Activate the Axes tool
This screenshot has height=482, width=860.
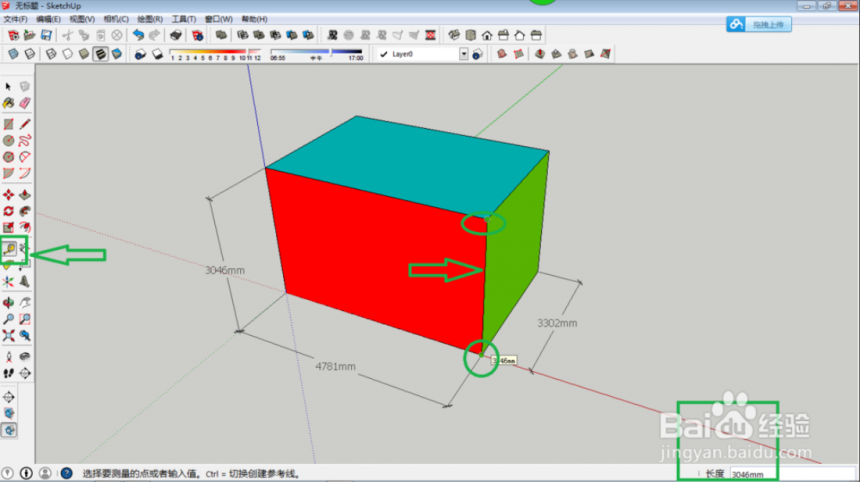tap(8, 281)
